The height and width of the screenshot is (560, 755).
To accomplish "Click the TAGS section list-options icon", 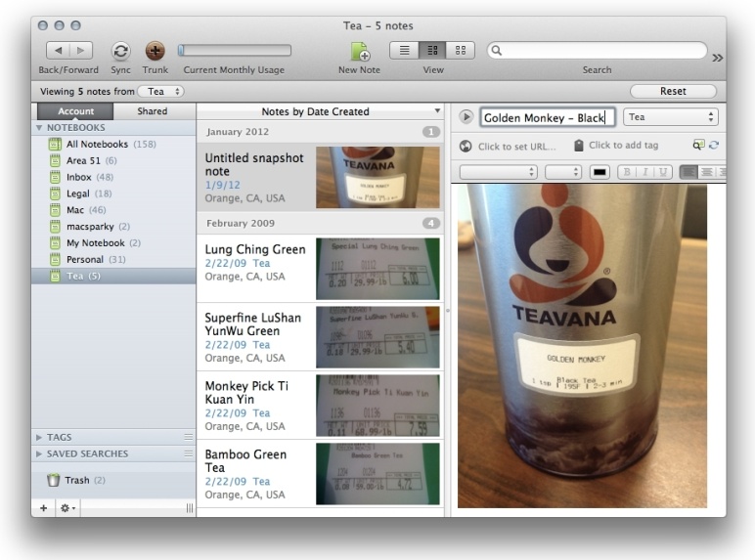I will 189,437.
